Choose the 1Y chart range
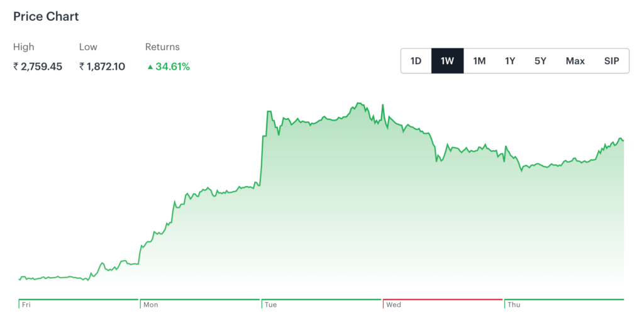The image size is (644, 316). click(x=510, y=61)
